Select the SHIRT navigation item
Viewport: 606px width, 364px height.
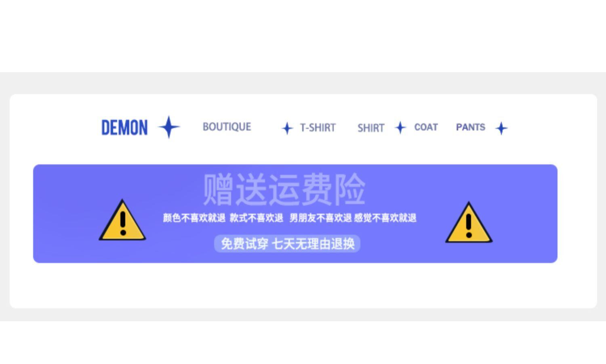pos(371,128)
